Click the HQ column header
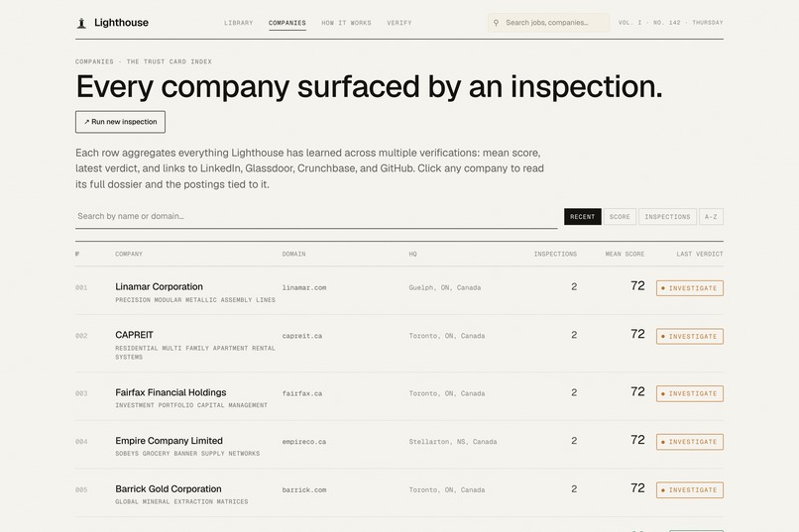This screenshot has width=799, height=532. click(412, 254)
